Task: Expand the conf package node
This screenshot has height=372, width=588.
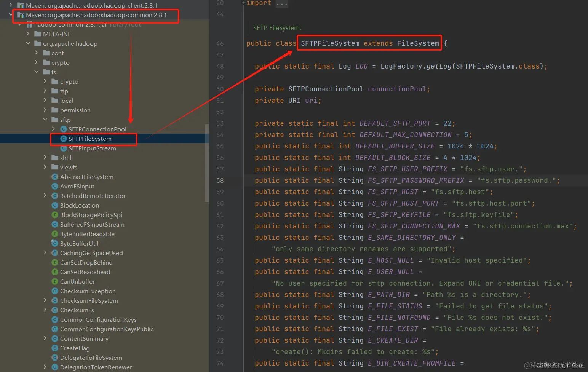Action: [x=36, y=53]
